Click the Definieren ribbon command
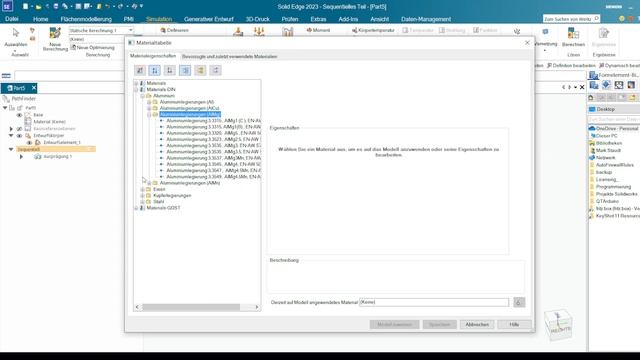 coord(174,30)
